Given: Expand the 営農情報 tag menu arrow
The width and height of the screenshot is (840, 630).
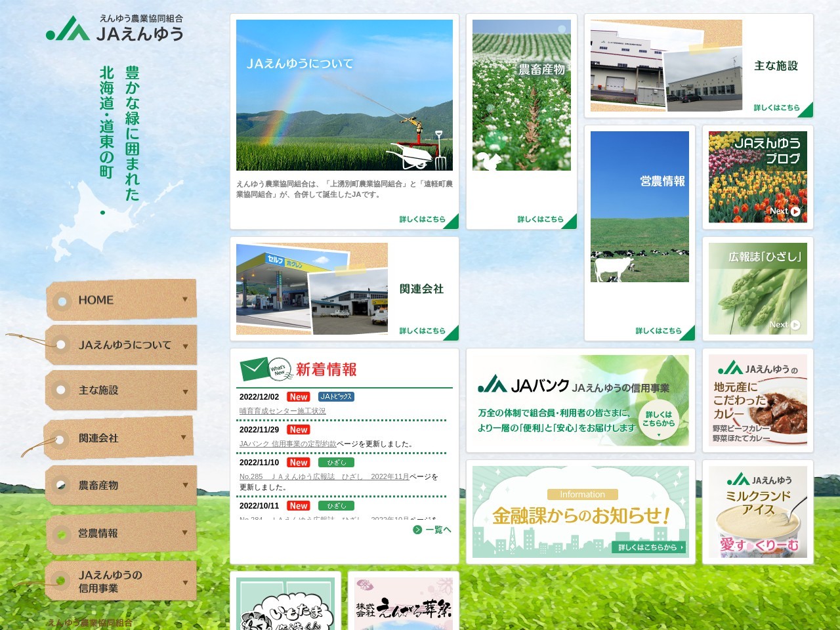Looking at the screenshot, I should tap(186, 532).
